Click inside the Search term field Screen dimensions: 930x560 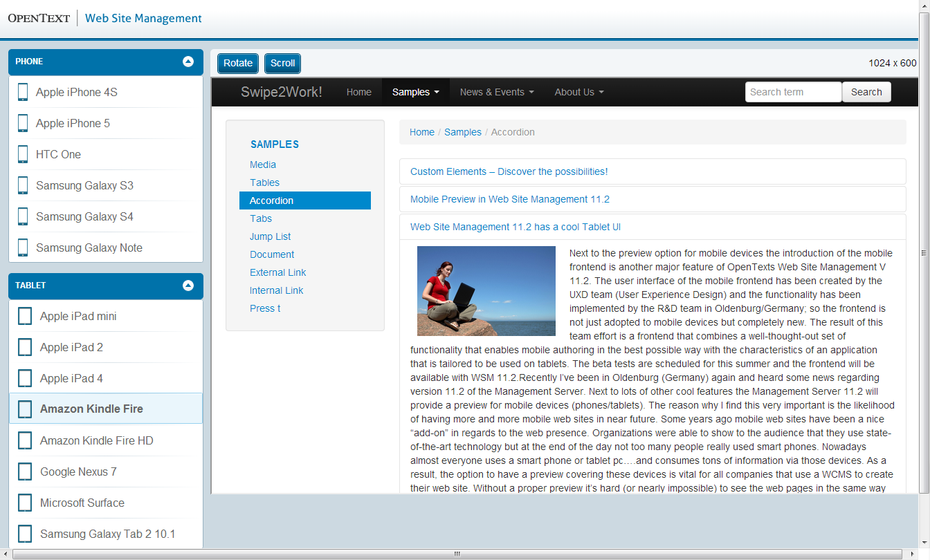[x=792, y=92]
